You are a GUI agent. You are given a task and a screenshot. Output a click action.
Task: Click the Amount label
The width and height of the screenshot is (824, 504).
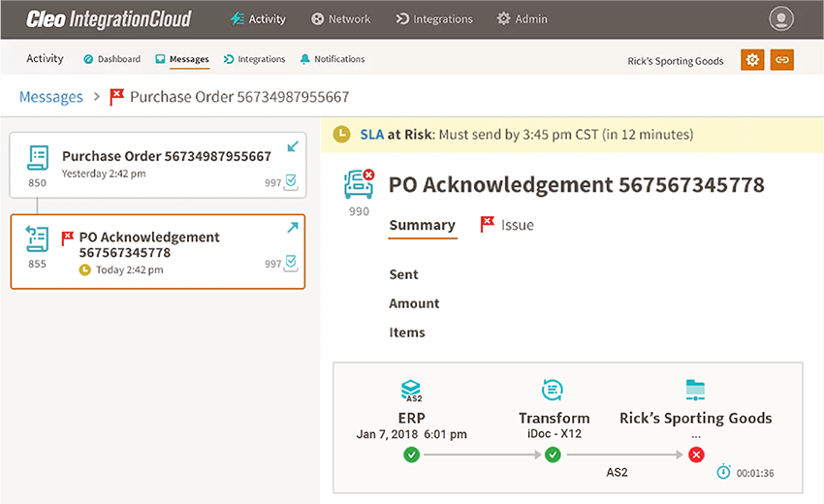pyautogui.click(x=414, y=303)
